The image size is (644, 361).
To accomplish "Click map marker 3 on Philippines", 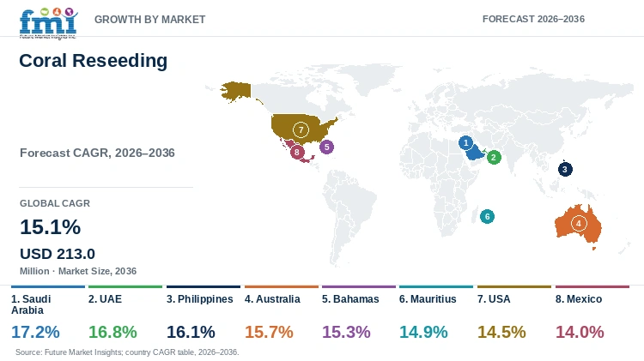I will [565, 170].
